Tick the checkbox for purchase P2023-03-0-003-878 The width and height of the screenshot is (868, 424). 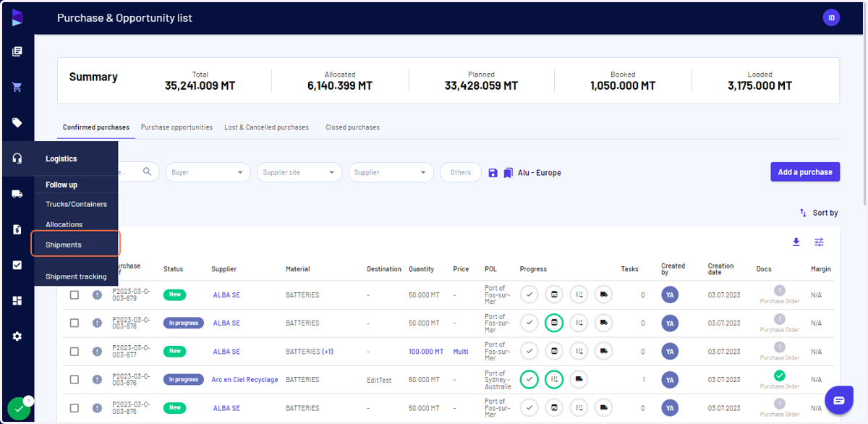point(75,323)
